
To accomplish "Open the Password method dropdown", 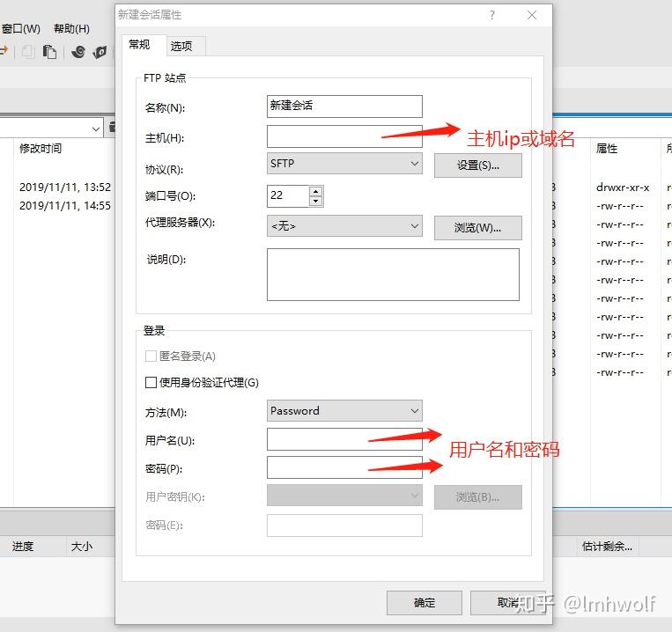I will click(x=344, y=411).
